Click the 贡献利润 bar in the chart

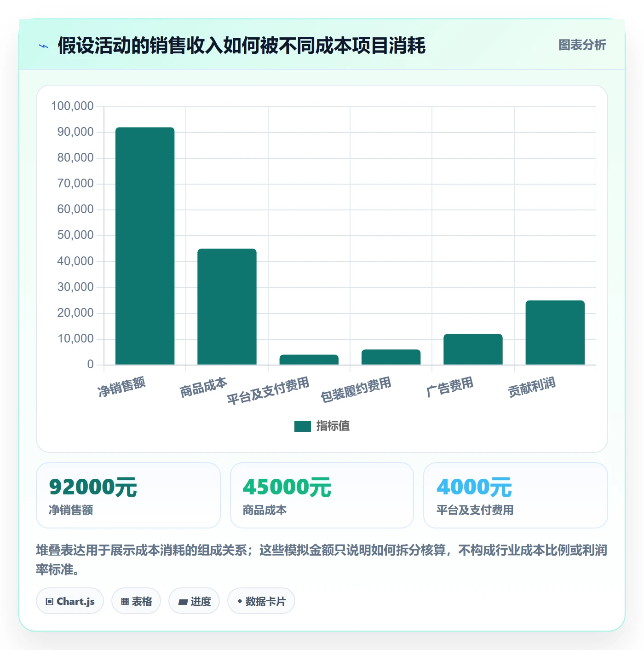[x=555, y=332]
